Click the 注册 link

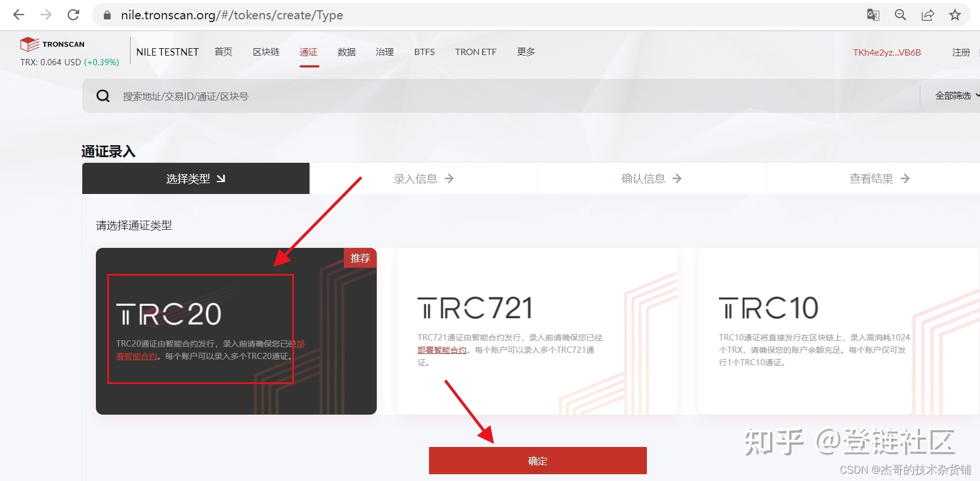point(961,52)
